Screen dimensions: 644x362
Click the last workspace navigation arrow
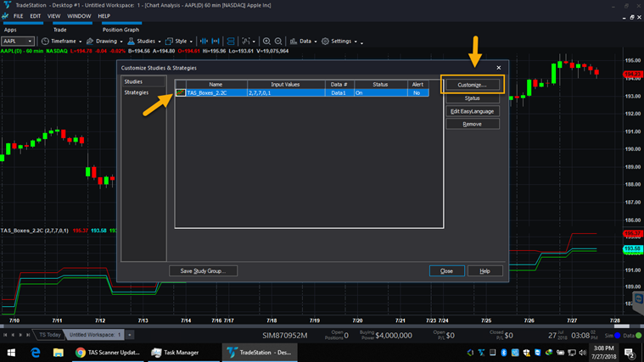point(28,335)
